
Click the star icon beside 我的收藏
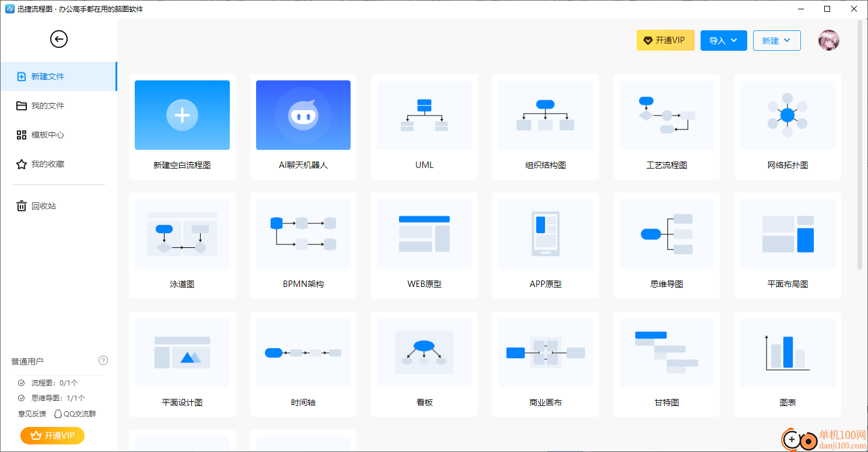click(22, 164)
